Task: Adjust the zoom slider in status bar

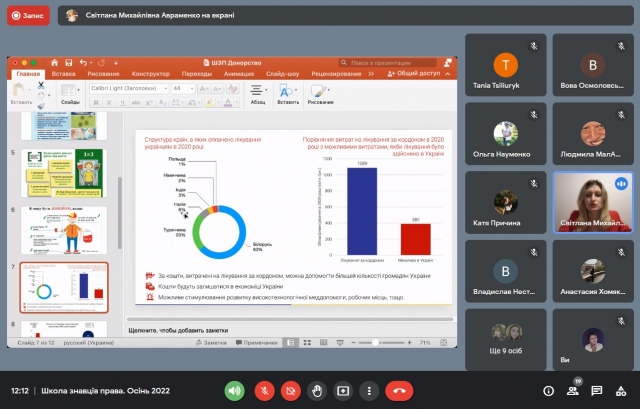Action: [376, 342]
